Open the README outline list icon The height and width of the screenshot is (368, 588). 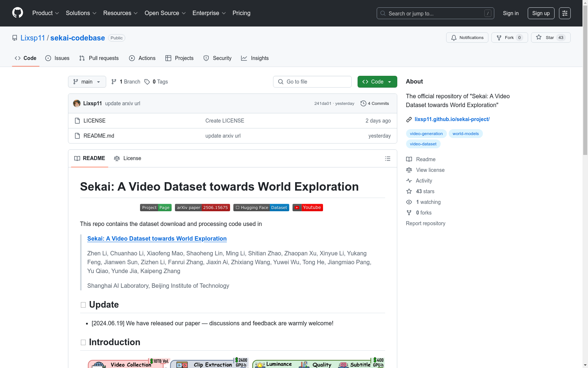[x=388, y=158]
